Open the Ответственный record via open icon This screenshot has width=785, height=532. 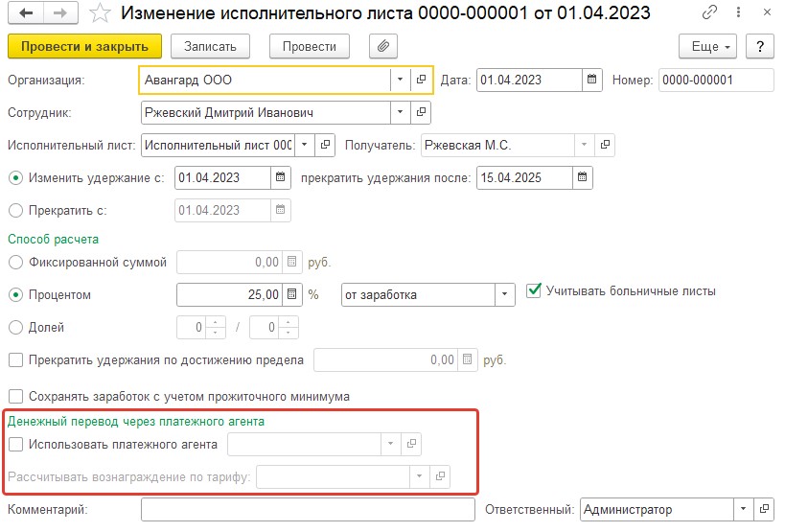764,509
